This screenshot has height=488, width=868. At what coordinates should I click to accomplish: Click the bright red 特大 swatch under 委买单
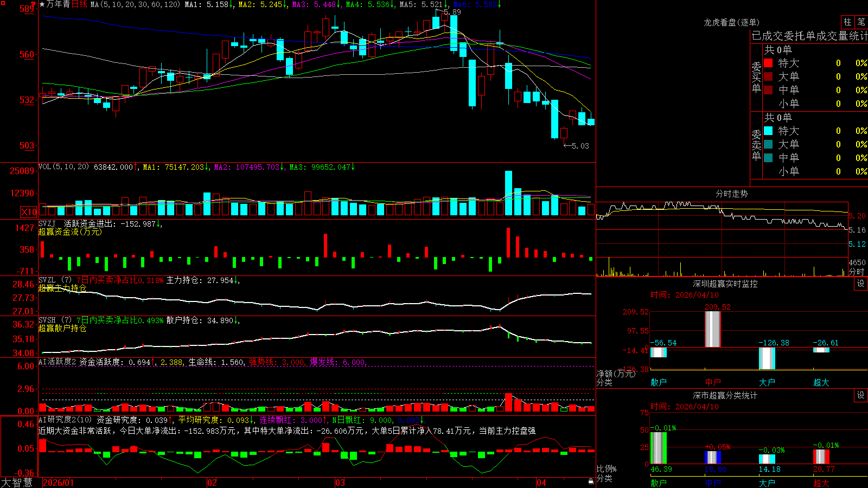pos(768,63)
